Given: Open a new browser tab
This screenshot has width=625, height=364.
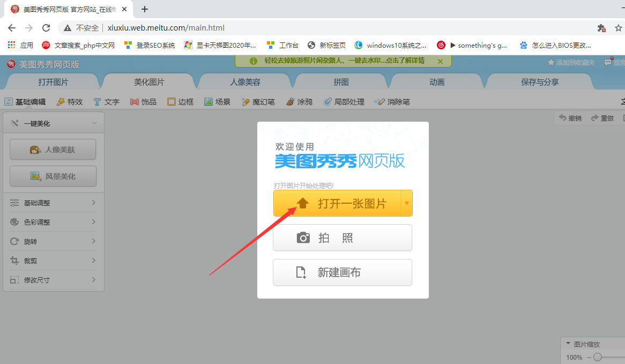Looking at the screenshot, I should point(145,9).
